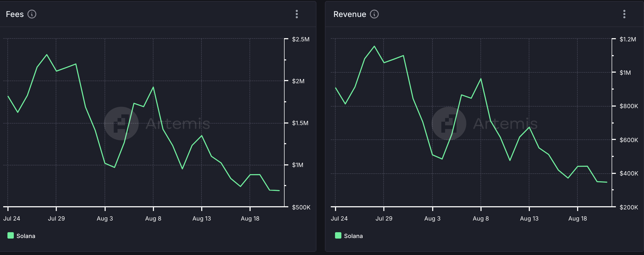Click the Artemis watermark logo on Revenue chart
644x255 pixels.
coord(449,124)
